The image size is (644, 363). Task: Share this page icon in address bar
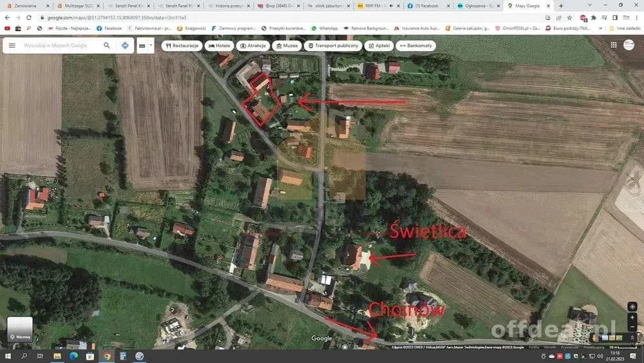tap(558, 17)
